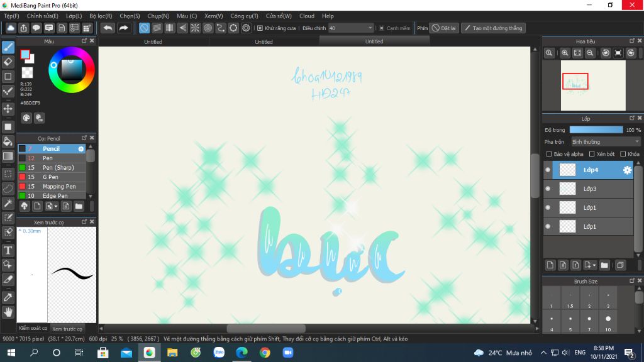Select the Lasso selection tool
Image resolution: width=644 pixels, height=362 pixels.
[x=8, y=189]
